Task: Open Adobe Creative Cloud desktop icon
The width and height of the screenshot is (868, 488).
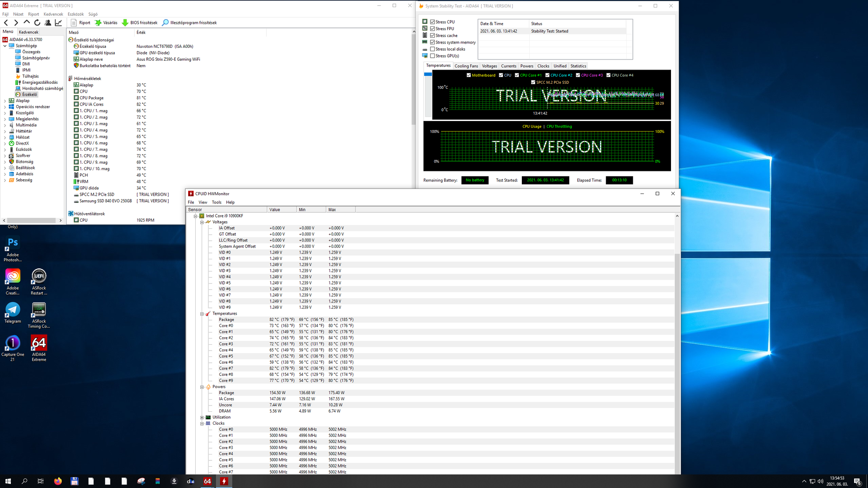Action: [13, 282]
